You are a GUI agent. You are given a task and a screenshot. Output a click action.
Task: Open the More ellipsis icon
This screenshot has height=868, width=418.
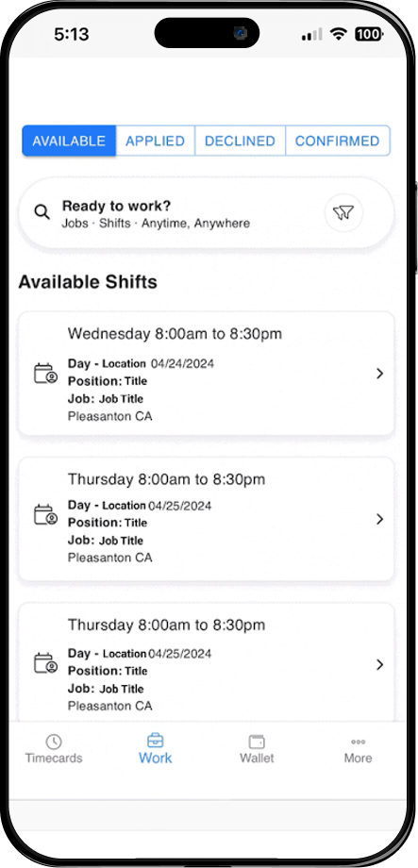pyautogui.click(x=358, y=742)
